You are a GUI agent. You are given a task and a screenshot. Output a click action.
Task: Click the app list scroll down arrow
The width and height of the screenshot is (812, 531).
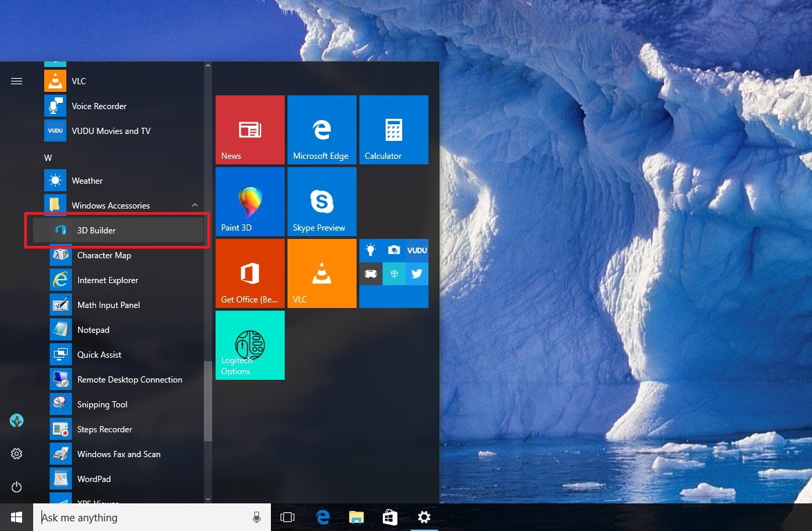(x=208, y=499)
